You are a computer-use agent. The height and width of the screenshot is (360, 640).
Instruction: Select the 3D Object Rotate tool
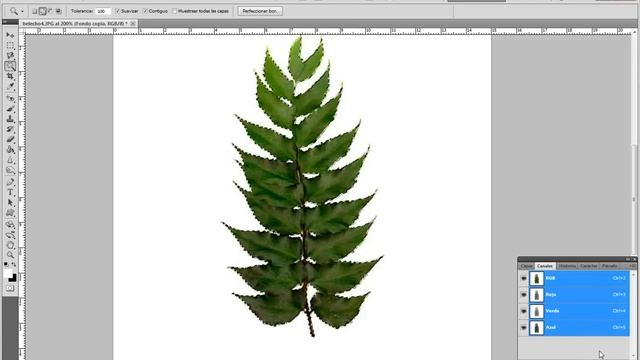tap(10, 225)
